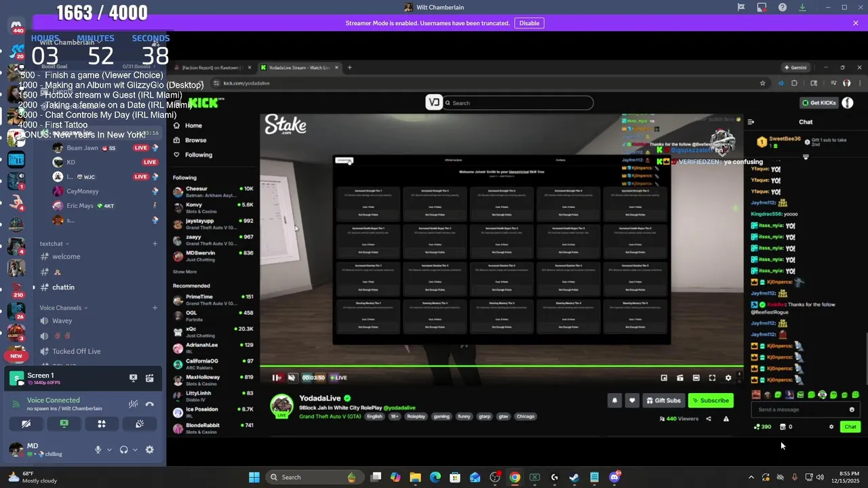The height and width of the screenshot is (488, 868).
Task: Turn on Discord camera
Action: (26, 424)
